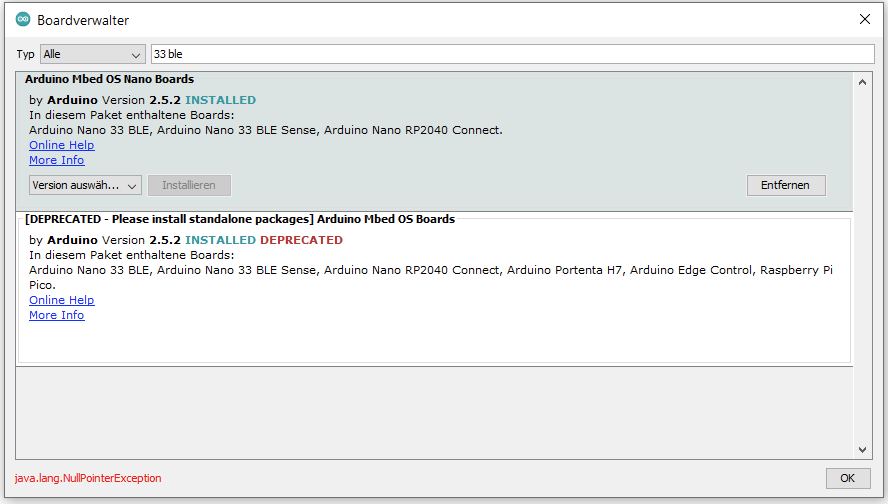This screenshot has height=504, width=888.
Task: Expand the 'Version auswäh...' dropdown
Action: [x=86, y=185]
